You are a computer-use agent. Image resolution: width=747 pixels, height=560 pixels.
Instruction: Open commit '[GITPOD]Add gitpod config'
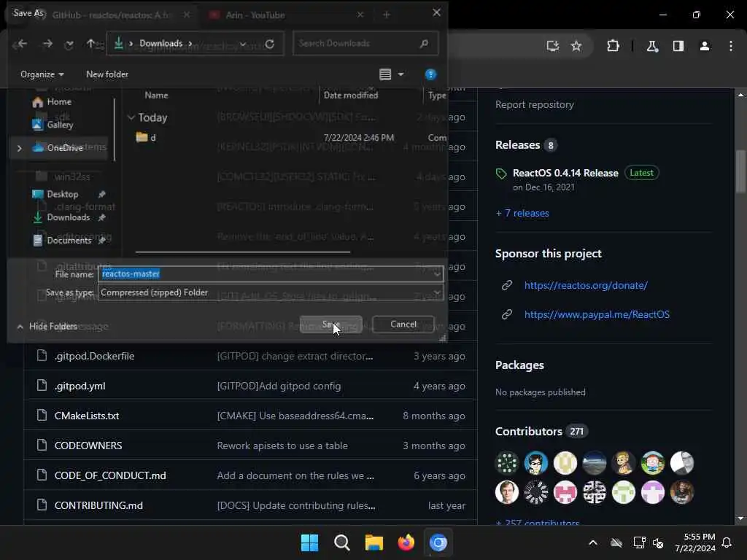click(279, 386)
